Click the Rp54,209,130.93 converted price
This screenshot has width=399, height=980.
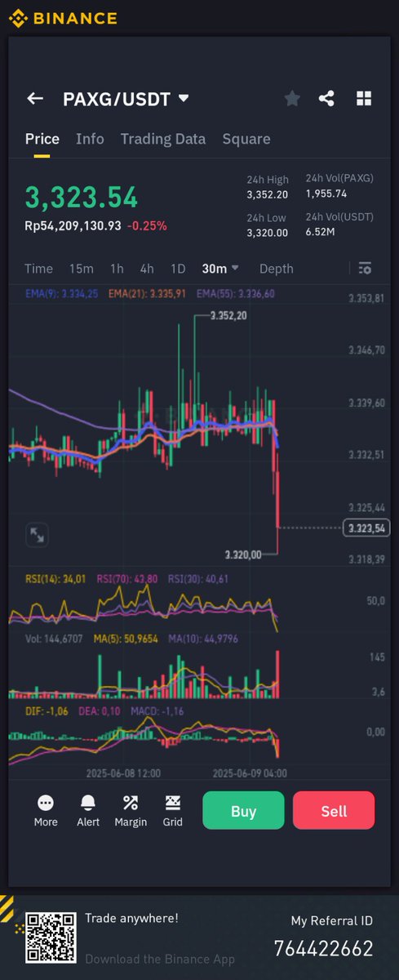click(x=73, y=225)
